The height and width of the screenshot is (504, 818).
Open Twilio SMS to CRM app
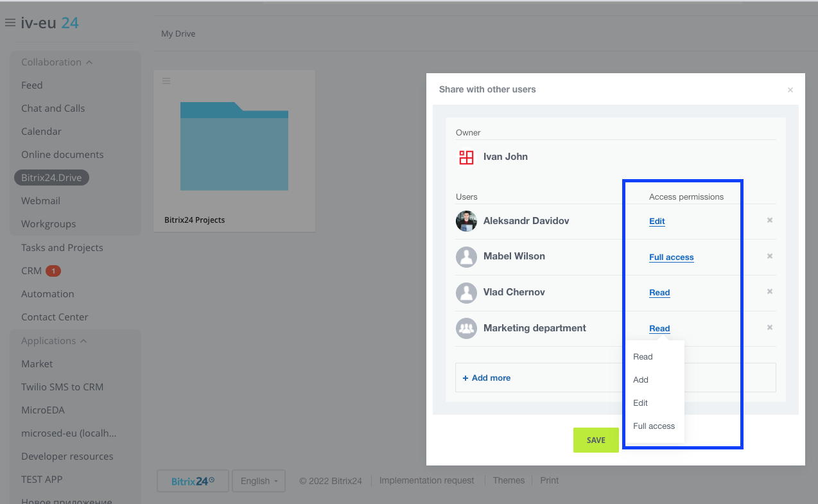pos(62,387)
